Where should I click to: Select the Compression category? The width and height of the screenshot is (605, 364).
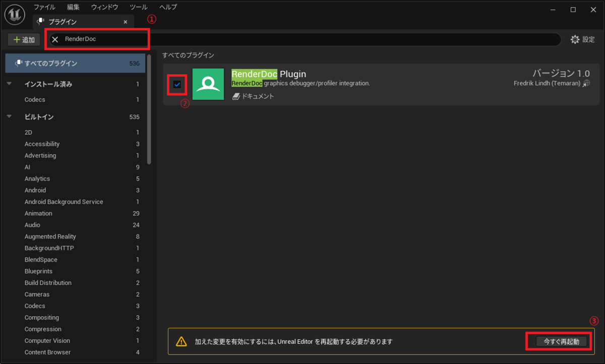click(x=75, y=329)
